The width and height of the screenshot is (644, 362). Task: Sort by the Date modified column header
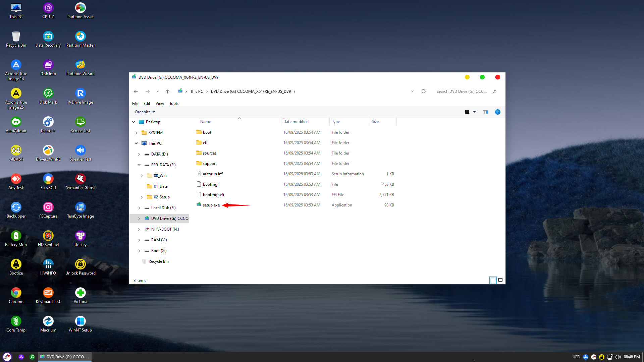[x=296, y=122]
